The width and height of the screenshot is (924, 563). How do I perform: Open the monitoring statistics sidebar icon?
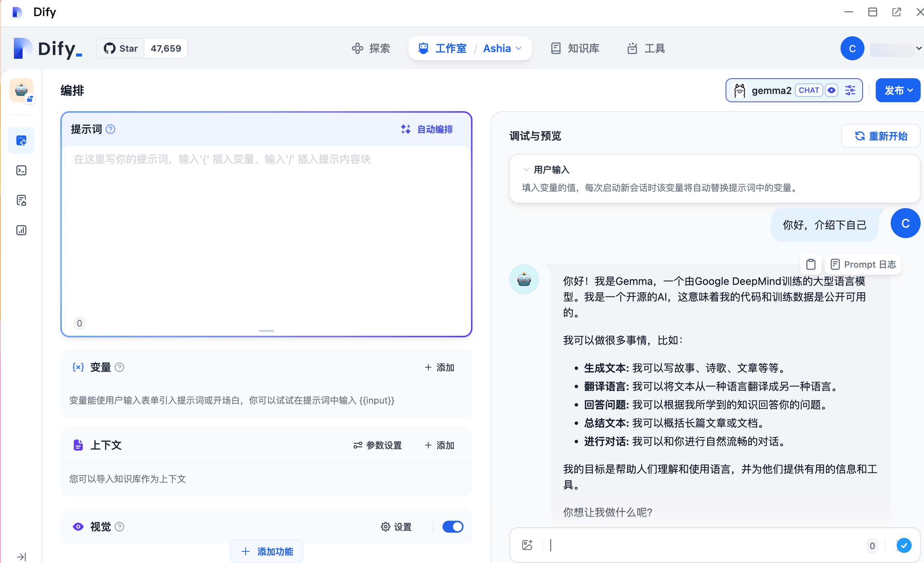pyautogui.click(x=21, y=230)
